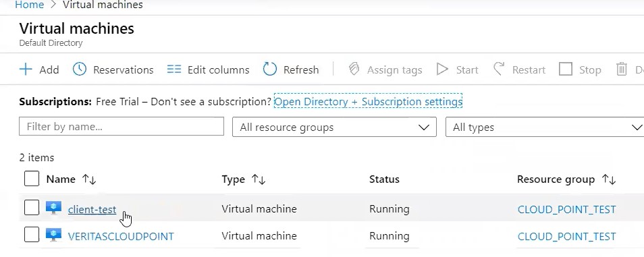The width and height of the screenshot is (644, 257).
Task: Open Reservations clock icon
Action: [x=79, y=69]
